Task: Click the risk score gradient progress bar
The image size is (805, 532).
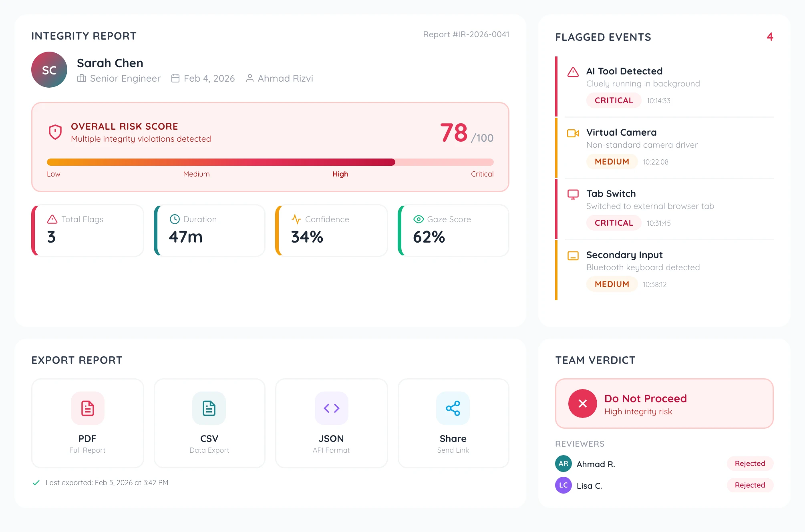Action: (270, 162)
